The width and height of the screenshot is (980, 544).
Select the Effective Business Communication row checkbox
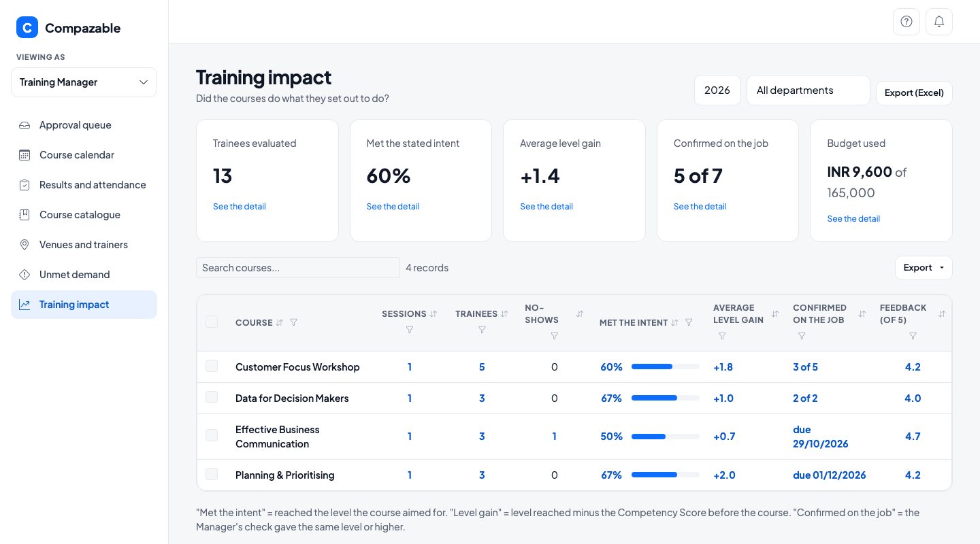[x=212, y=435]
